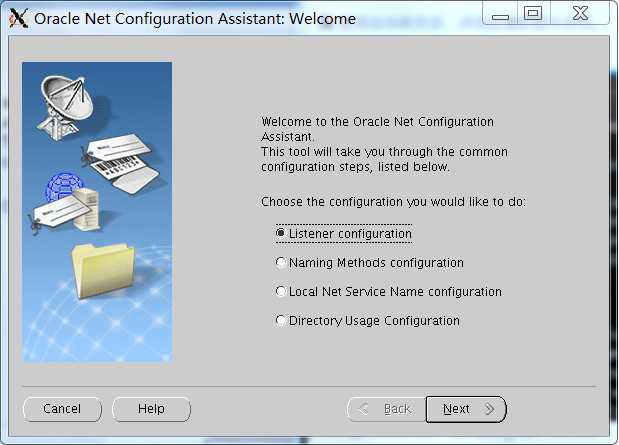Close the Oracle Net Configuration Assistant window
This screenshot has width=619, height=445.
(x=580, y=13)
